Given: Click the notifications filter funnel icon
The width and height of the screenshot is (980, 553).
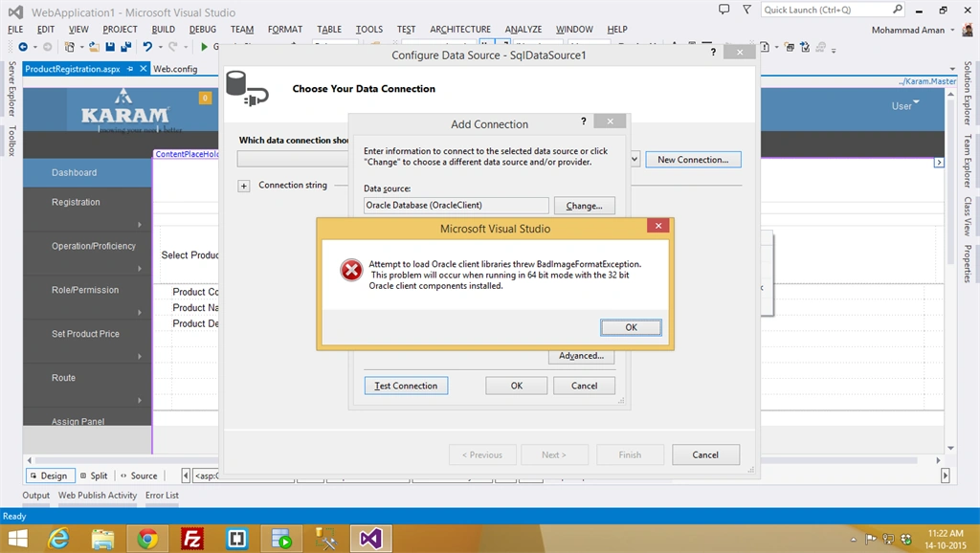Looking at the screenshot, I should 746,10.
